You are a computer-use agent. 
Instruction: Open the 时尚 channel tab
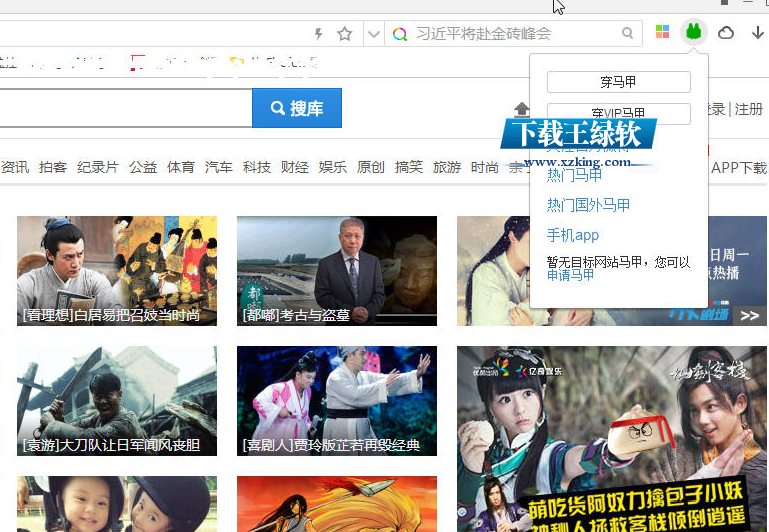click(x=485, y=167)
